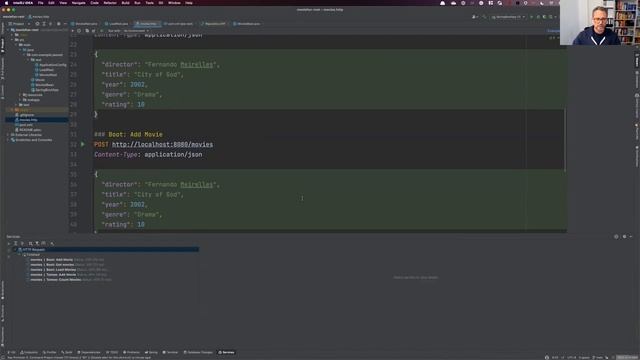Screen dimensions: 640x360
Task: Select 'movies | Boot: Get movies' result
Action: click(67, 264)
